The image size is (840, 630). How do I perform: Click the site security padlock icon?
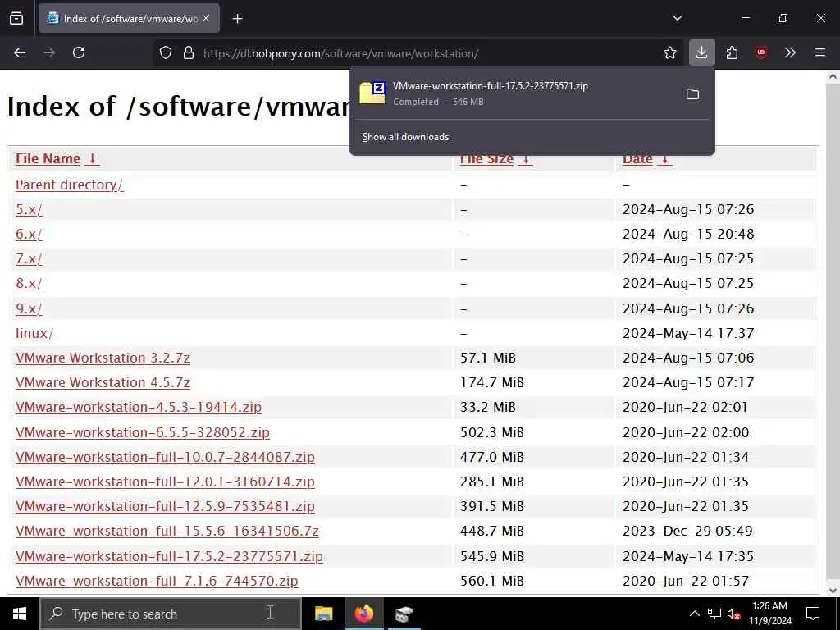(x=189, y=52)
